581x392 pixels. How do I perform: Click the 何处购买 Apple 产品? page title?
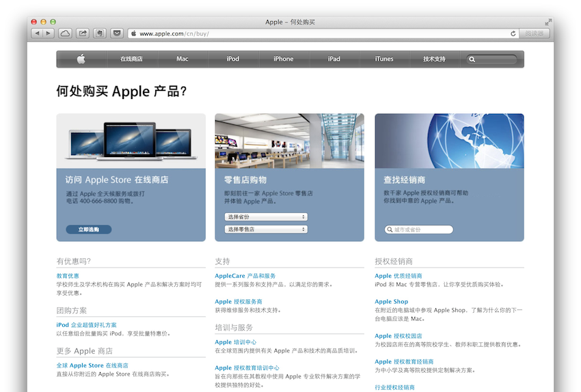[122, 91]
